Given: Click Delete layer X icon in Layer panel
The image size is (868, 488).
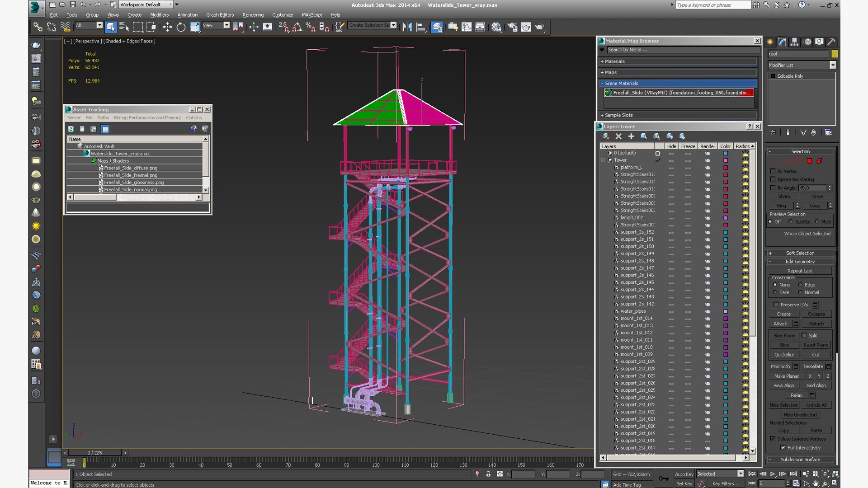Looking at the screenshot, I should pyautogui.click(x=618, y=136).
